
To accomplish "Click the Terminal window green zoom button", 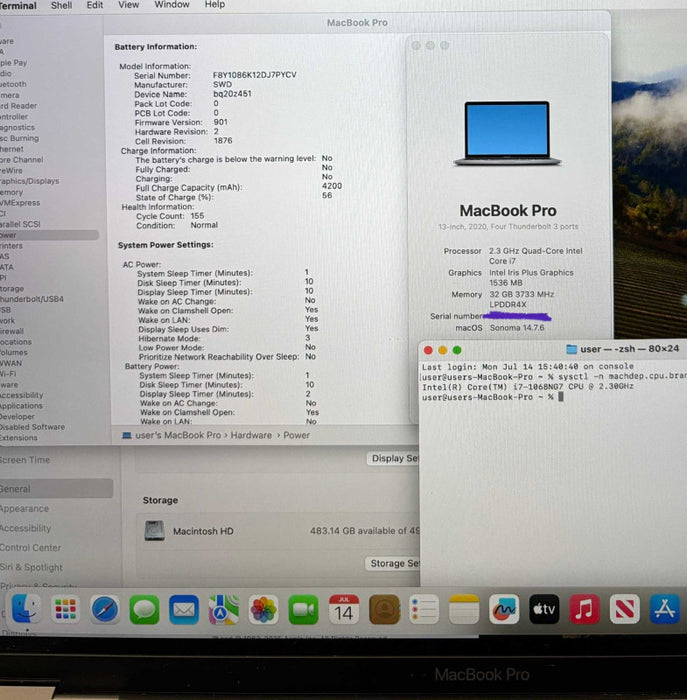I will (x=457, y=350).
